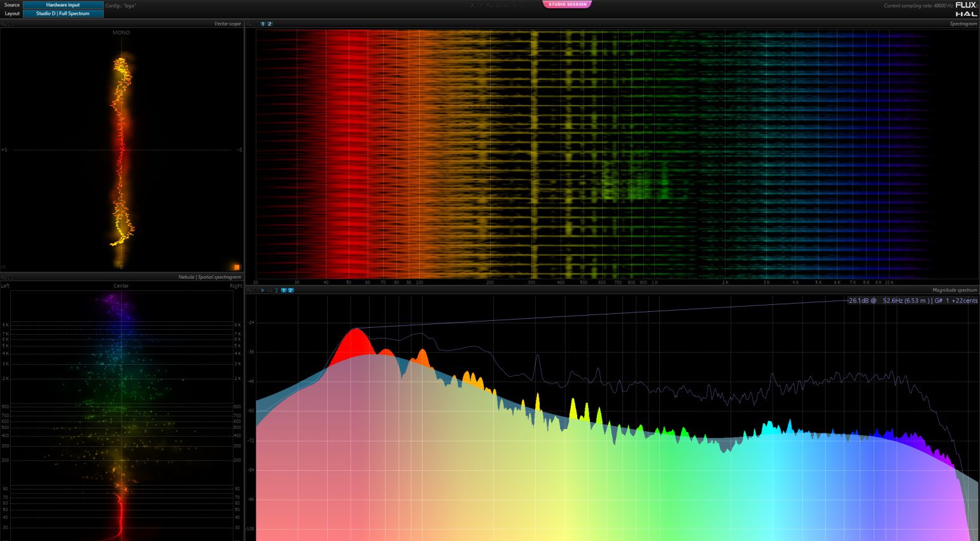Toggle channel 1 in Magnitude spectrum panel header
The height and width of the screenshot is (541, 980).
pyautogui.click(x=284, y=290)
